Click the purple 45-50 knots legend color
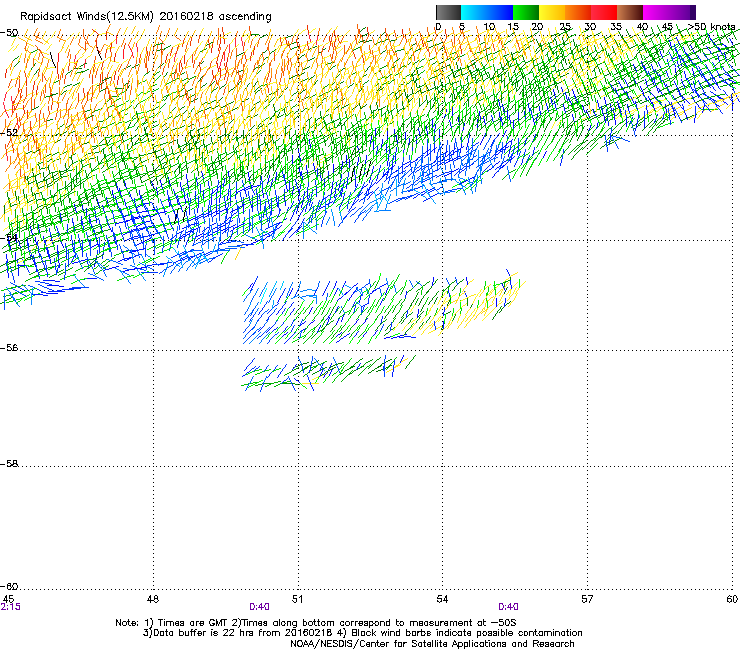 (682, 12)
